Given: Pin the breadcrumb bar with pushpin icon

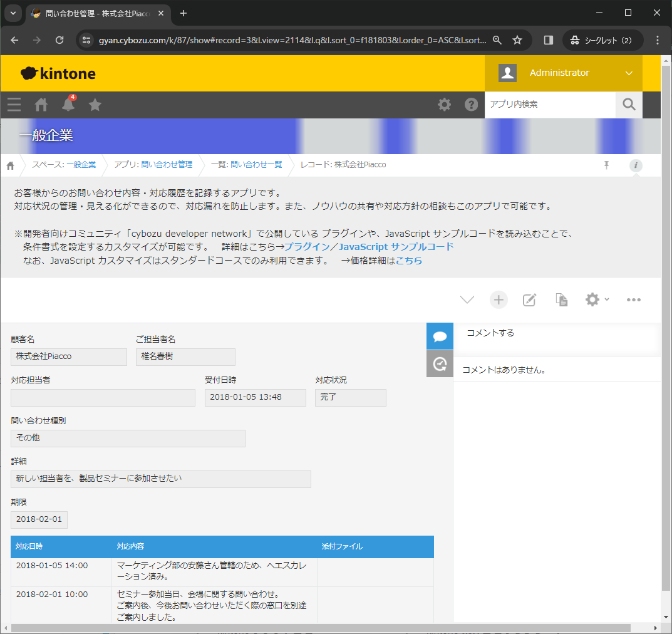Looking at the screenshot, I should coord(606,165).
